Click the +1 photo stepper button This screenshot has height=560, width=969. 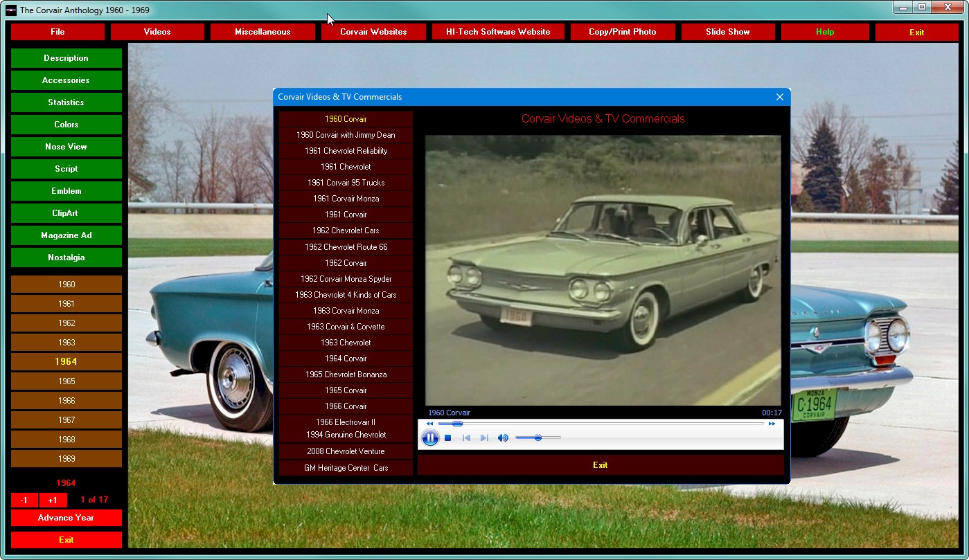point(53,500)
